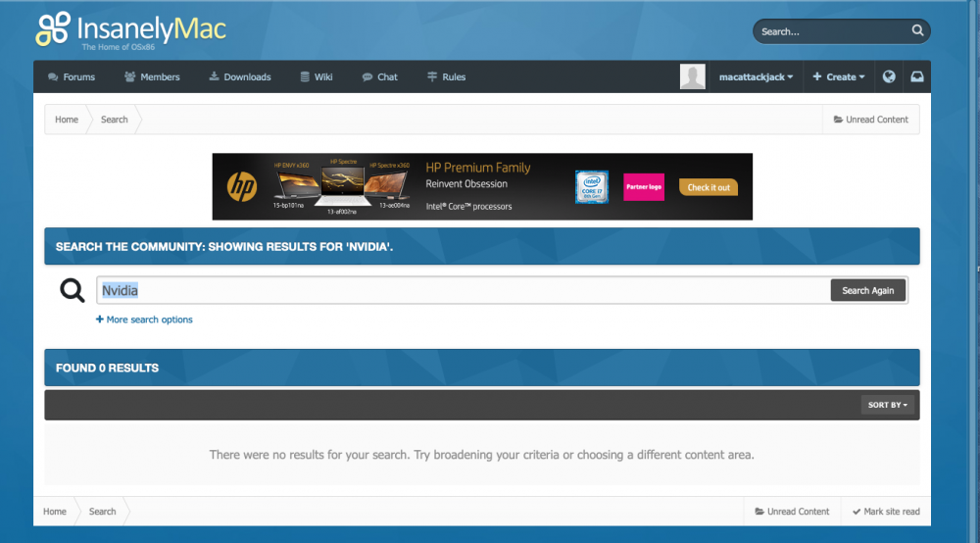Screen dimensions: 980x543
Task: Expand More search options
Action: 144,320
